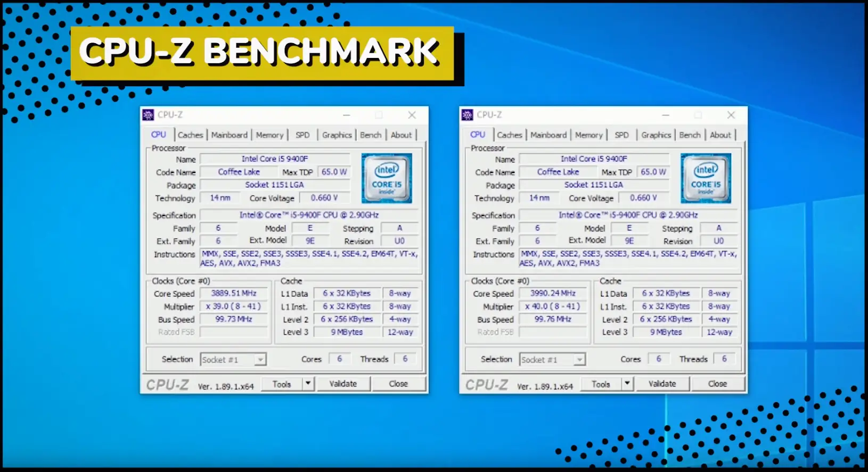Click Ext. Model 9E value in left window

click(310, 241)
